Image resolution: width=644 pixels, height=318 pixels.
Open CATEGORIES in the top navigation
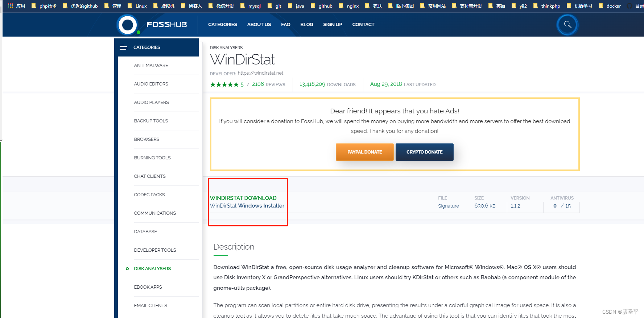(223, 25)
